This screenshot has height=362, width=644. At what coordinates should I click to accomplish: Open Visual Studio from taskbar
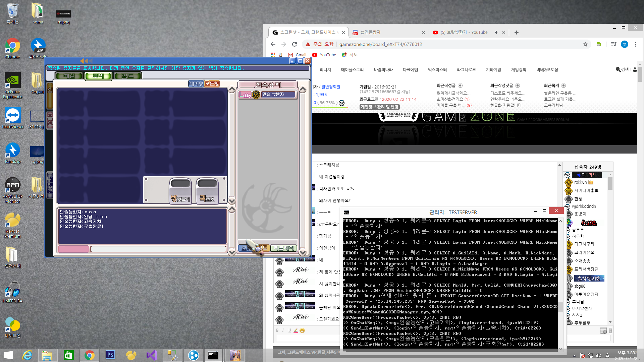(152, 355)
